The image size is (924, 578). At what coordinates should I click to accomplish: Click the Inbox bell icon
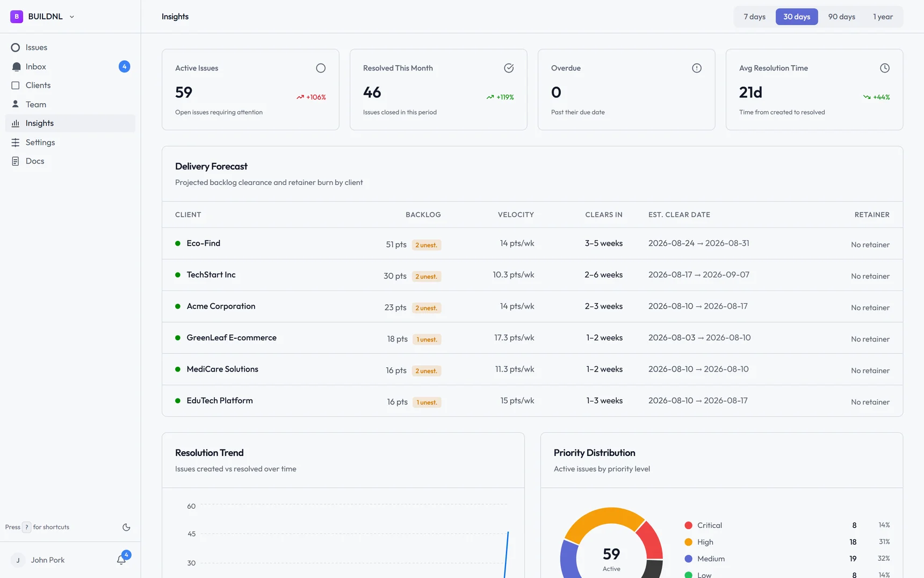tap(16, 67)
